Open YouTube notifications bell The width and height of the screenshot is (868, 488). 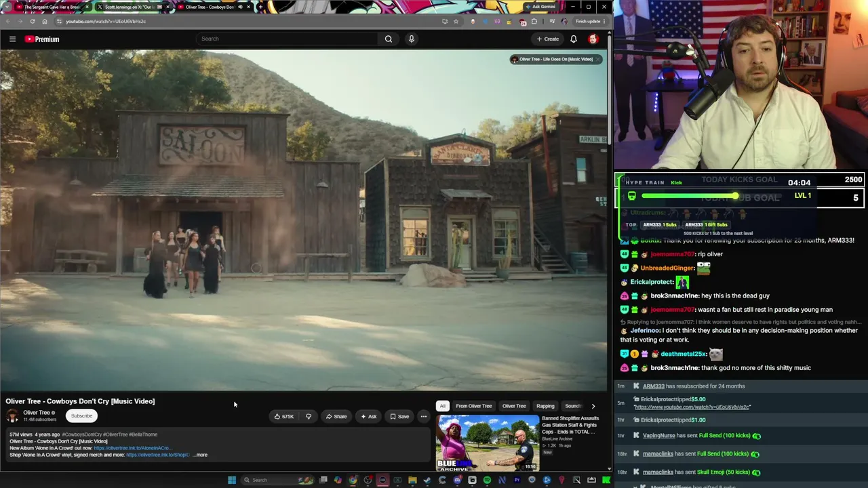coord(574,39)
